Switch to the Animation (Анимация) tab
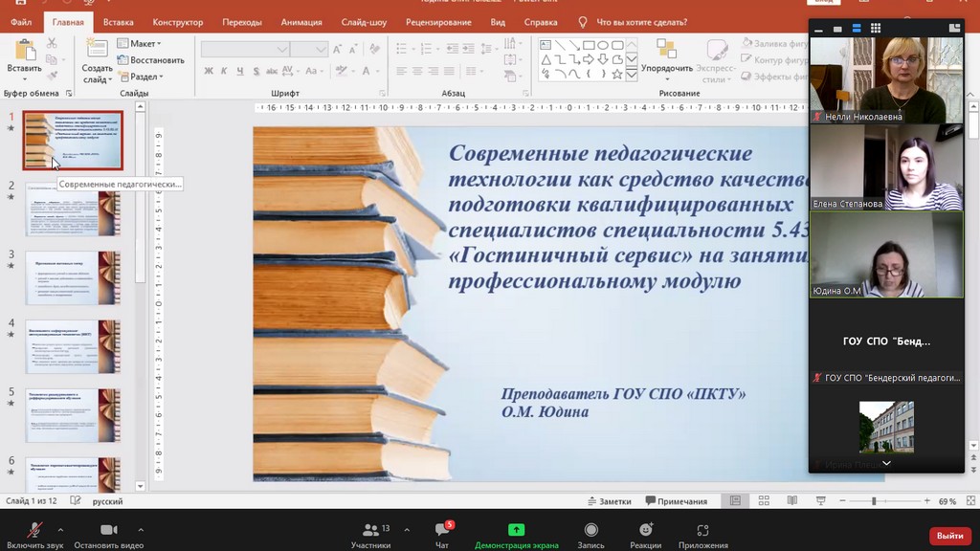The width and height of the screenshot is (980, 551). (301, 22)
